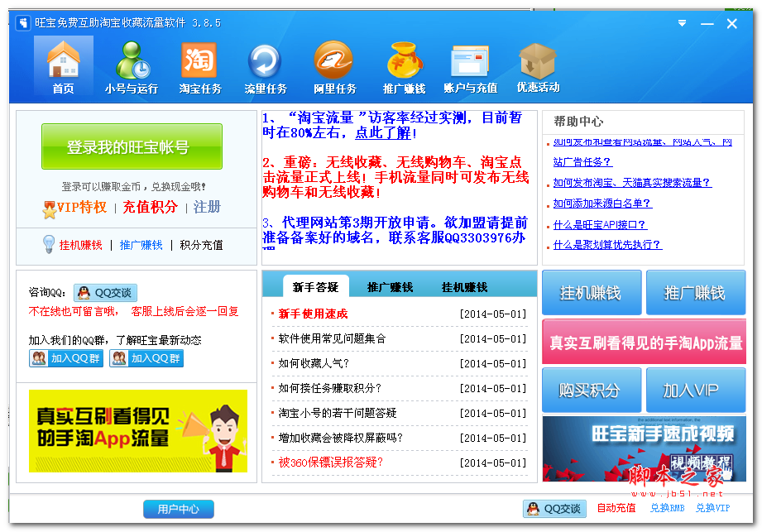762x532 pixels.
Task: Click 兑换VIP link
Action: coord(712,508)
